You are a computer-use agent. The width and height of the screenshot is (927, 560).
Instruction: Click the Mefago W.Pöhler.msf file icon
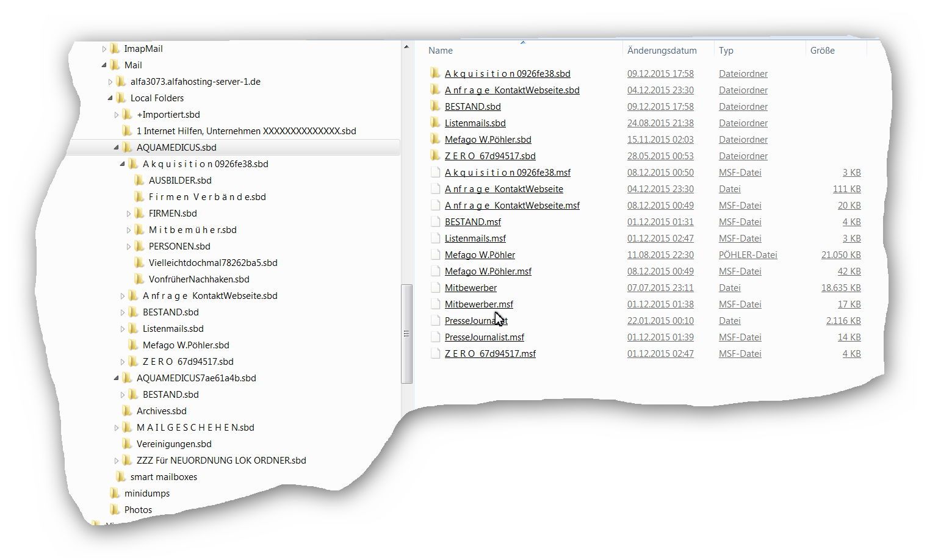pos(435,271)
